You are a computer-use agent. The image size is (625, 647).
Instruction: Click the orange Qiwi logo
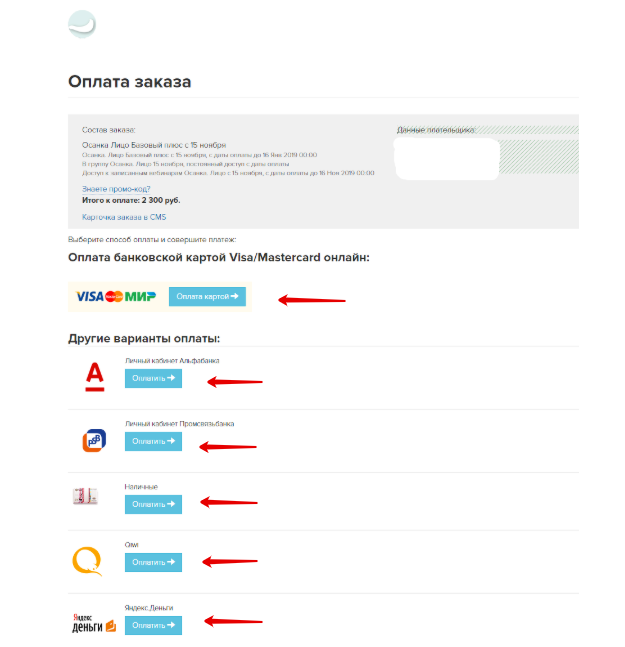(x=87, y=561)
